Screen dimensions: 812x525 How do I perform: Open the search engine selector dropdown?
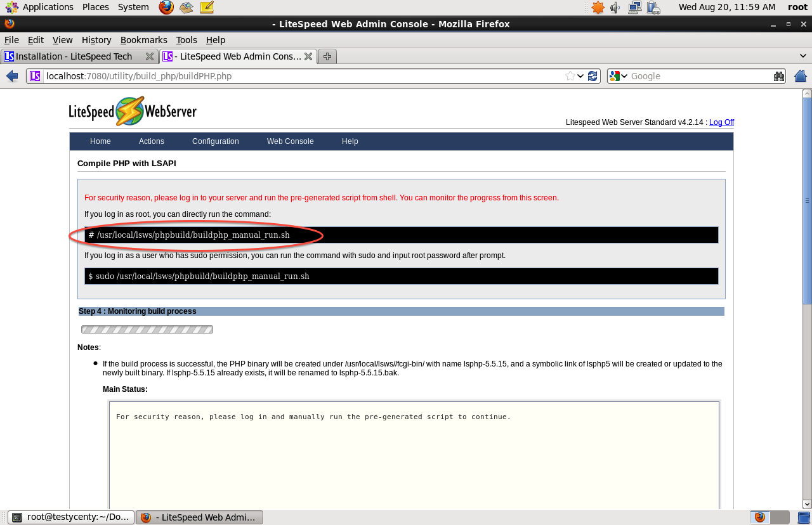[624, 76]
